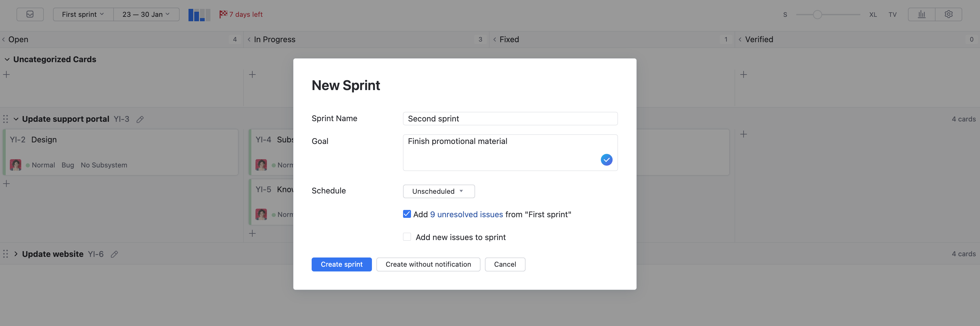
Task: Open the burndown chart icon
Action: [921, 14]
